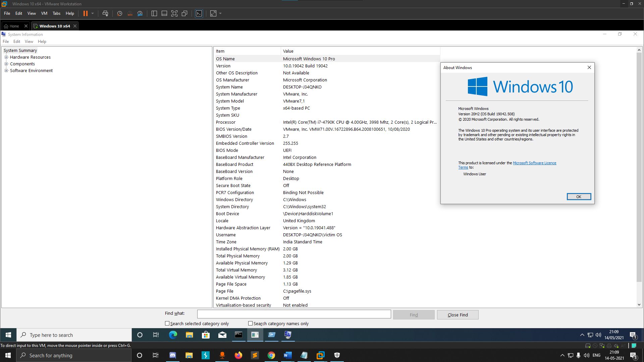The image size is (644, 362).
Task: Open System Information Edit menu
Action: coord(17,42)
